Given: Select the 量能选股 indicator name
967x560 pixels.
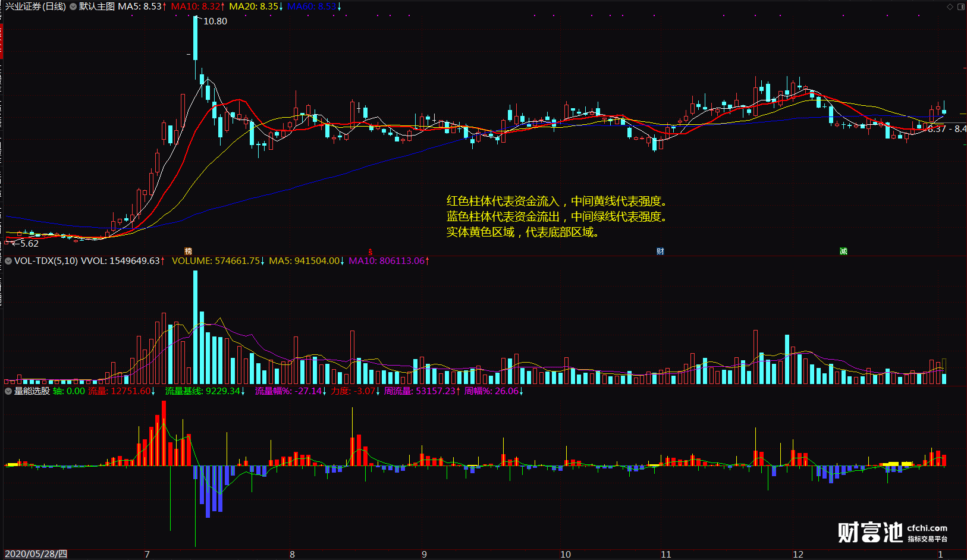Looking at the screenshot, I should (x=32, y=391).
